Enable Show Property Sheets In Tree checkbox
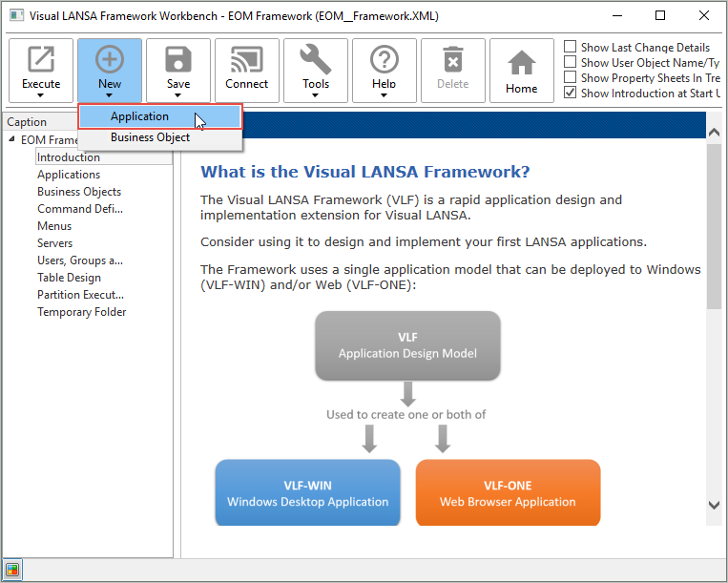 tap(571, 77)
